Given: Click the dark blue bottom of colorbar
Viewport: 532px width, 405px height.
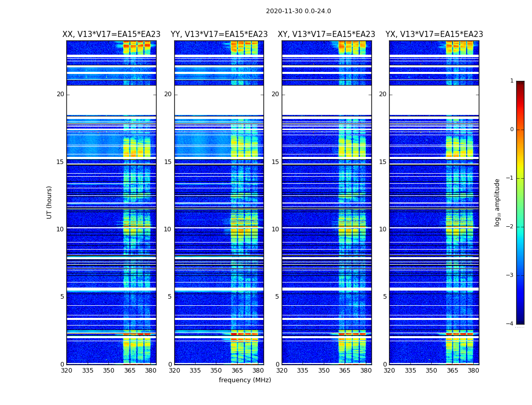Looking at the screenshot, I should (x=520, y=320).
